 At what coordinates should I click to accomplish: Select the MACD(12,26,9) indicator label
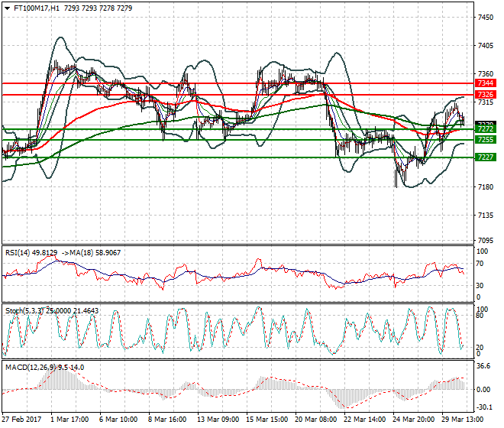point(31,368)
